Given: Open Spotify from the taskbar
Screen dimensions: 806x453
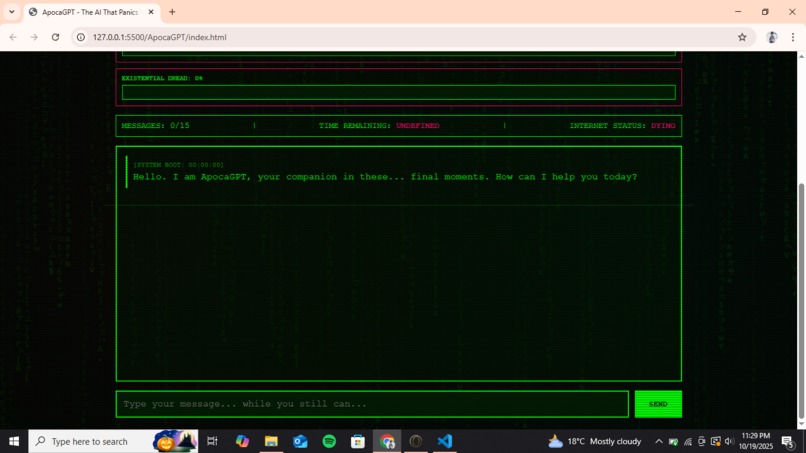Looking at the screenshot, I should [329, 441].
